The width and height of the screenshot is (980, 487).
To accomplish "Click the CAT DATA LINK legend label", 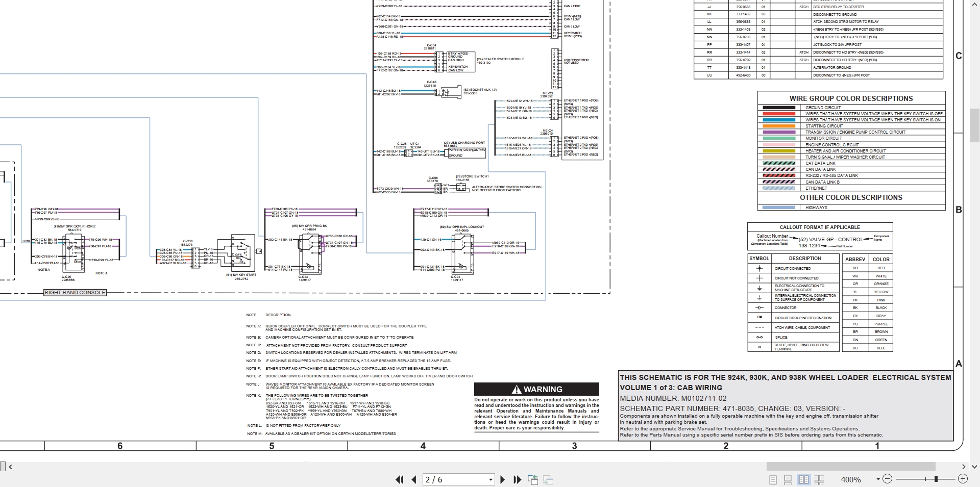I will pyautogui.click(x=820, y=163).
